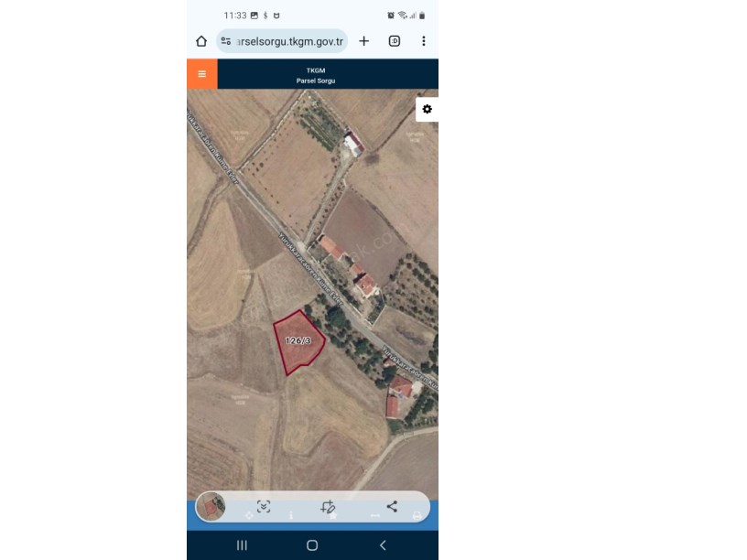Tap the scroll capture icon

pos(264,506)
